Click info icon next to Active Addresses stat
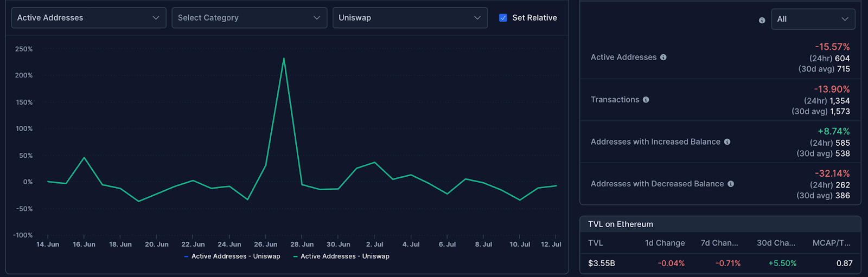Image resolution: width=868 pixels, height=277 pixels. tap(663, 57)
